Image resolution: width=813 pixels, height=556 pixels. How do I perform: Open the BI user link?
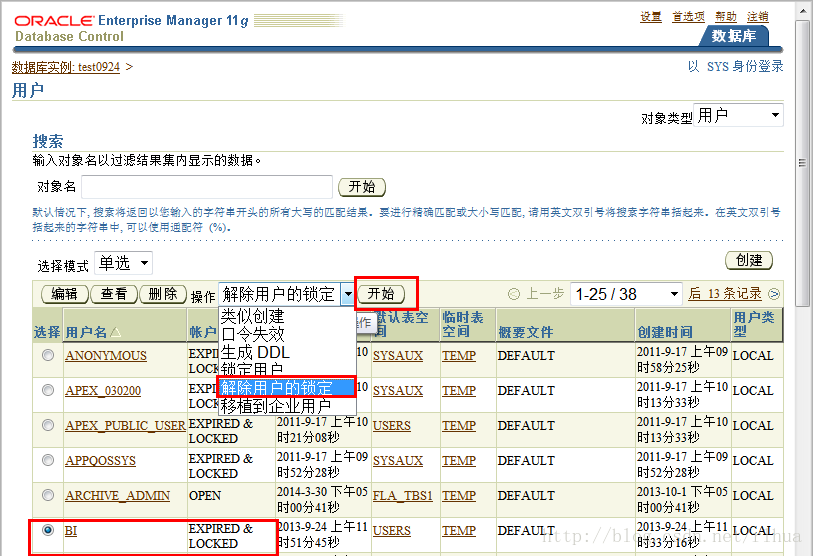click(x=71, y=531)
